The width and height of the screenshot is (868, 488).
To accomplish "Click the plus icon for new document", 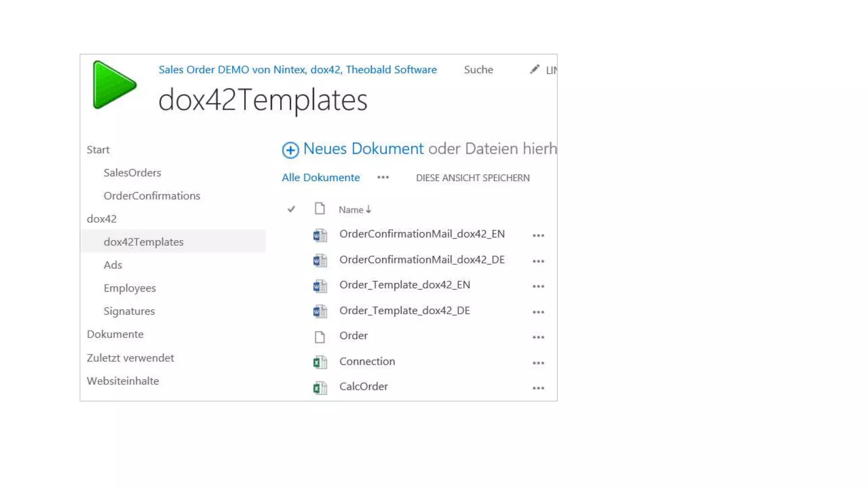I will (290, 150).
